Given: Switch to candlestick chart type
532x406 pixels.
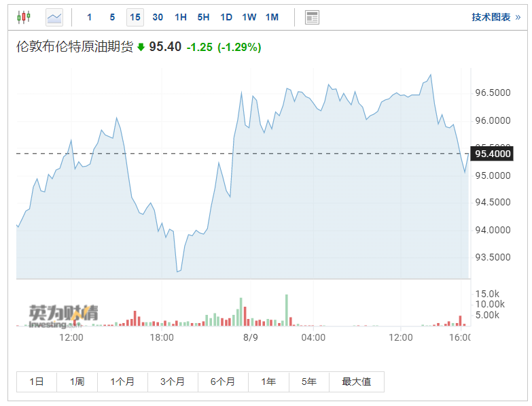Looking at the screenshot, I should [24, 17].
